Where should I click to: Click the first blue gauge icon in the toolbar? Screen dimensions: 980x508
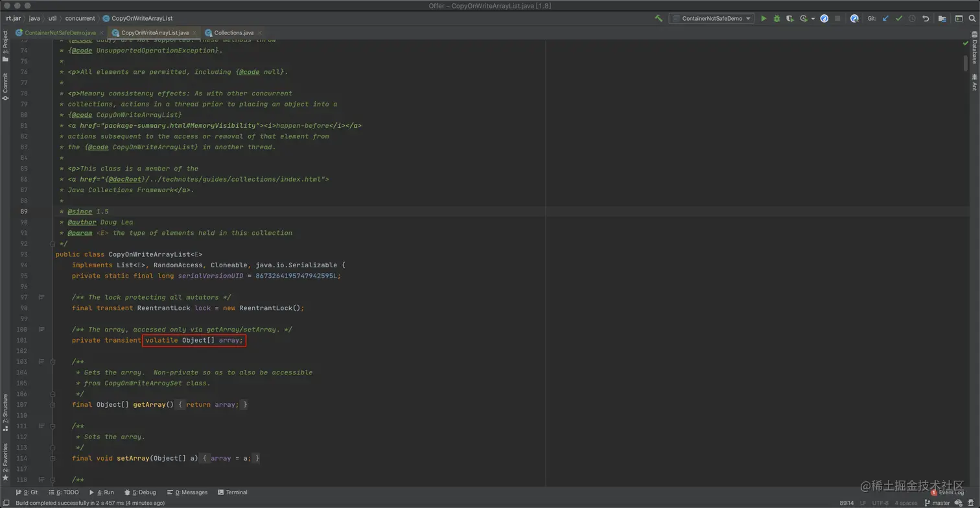pyautogui.click(x=824, y=19)
